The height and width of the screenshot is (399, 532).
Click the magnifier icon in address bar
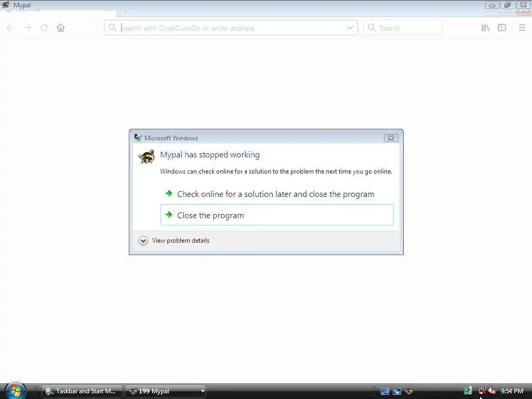(113, 28)
